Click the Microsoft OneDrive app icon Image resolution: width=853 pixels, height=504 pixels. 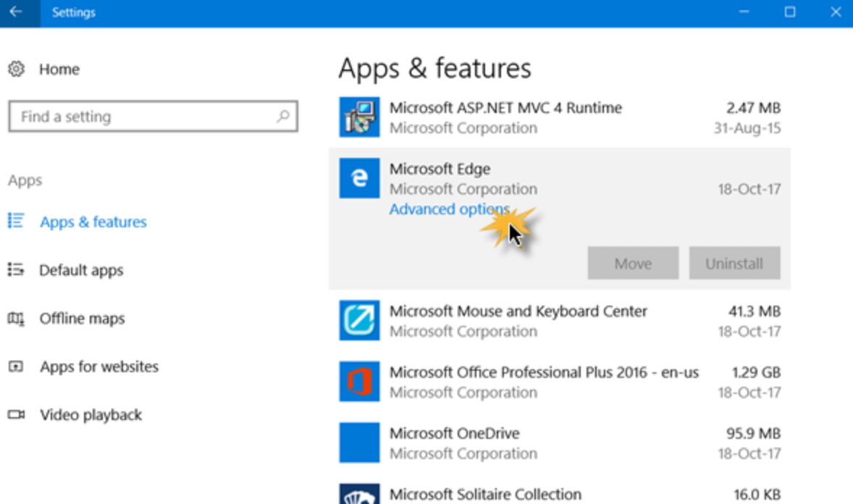[359, 442]
